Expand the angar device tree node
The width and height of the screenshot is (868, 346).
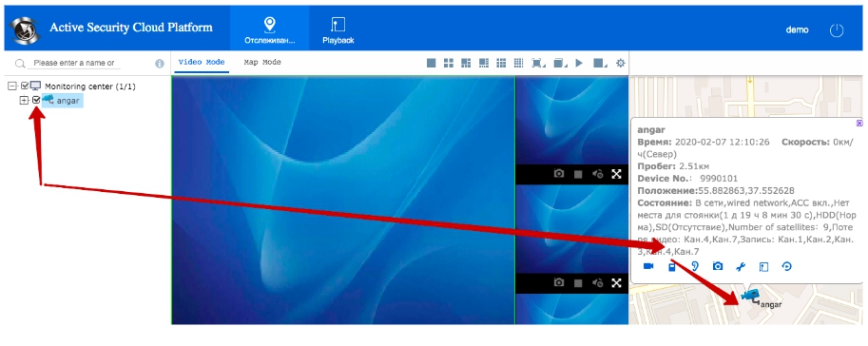(24, 100)
